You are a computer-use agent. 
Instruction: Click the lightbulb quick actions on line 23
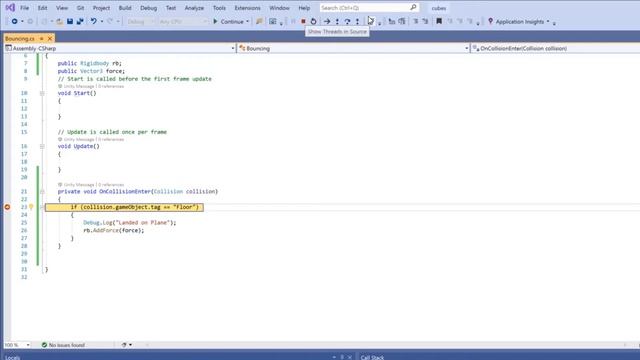[31, 207]
